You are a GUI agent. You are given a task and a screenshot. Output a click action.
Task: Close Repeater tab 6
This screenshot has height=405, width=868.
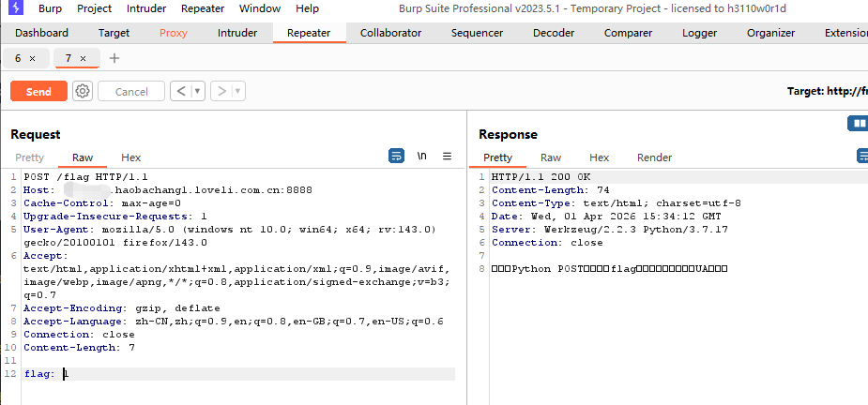[32, 58]
